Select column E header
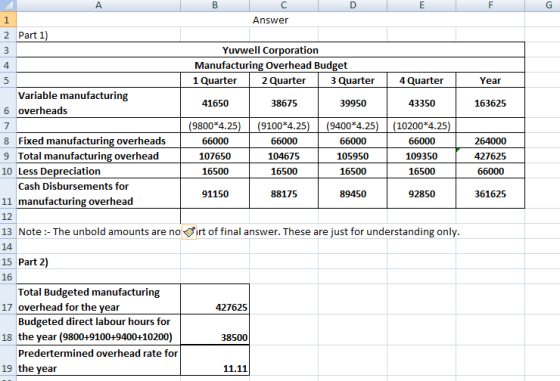 [421, 5]
